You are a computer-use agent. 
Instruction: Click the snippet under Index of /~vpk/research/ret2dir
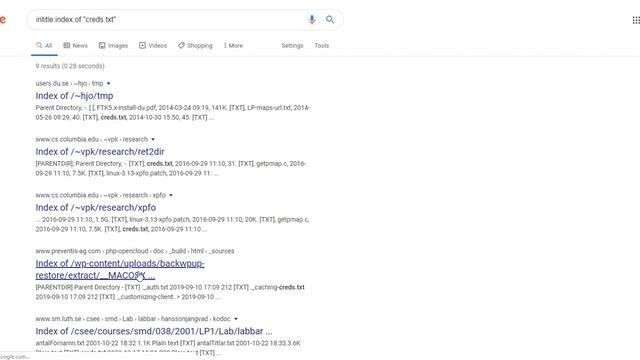(x=171, y=169)
